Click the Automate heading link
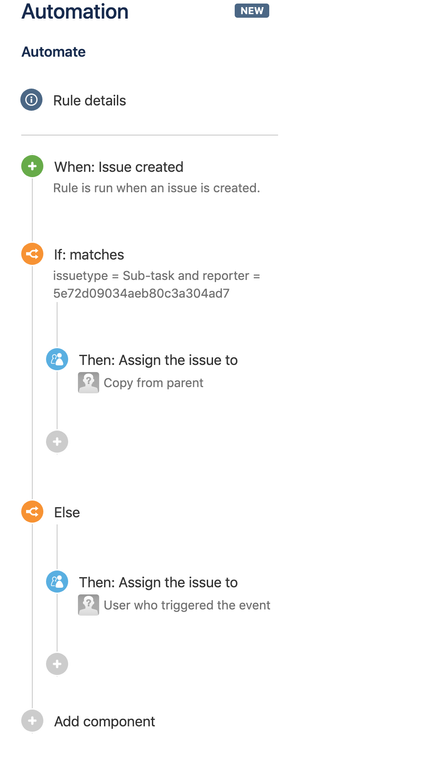The width and height of the screenshot is (426, 768). coord(53,52)
